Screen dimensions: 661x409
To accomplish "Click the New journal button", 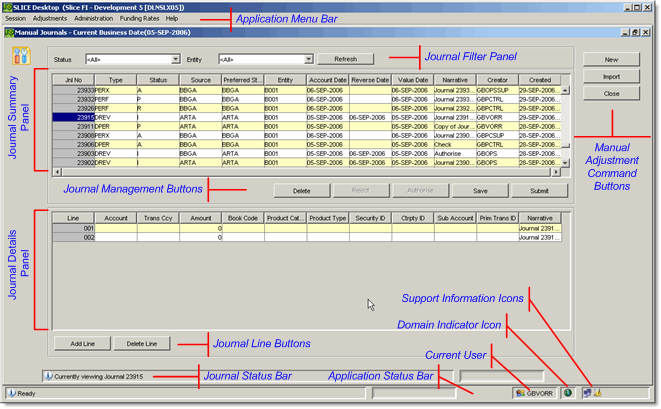I will (x=611, y=60).
